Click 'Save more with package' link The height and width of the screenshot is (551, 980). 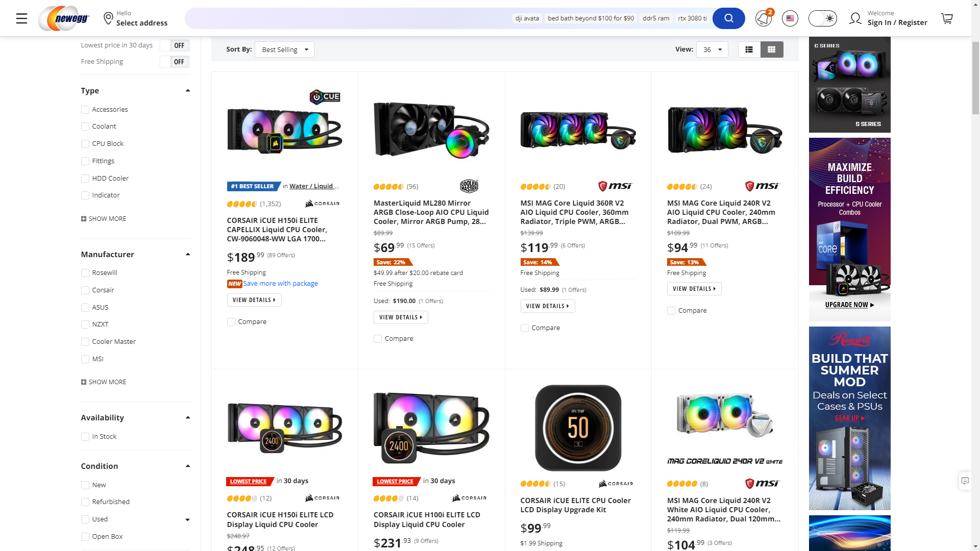280,284
